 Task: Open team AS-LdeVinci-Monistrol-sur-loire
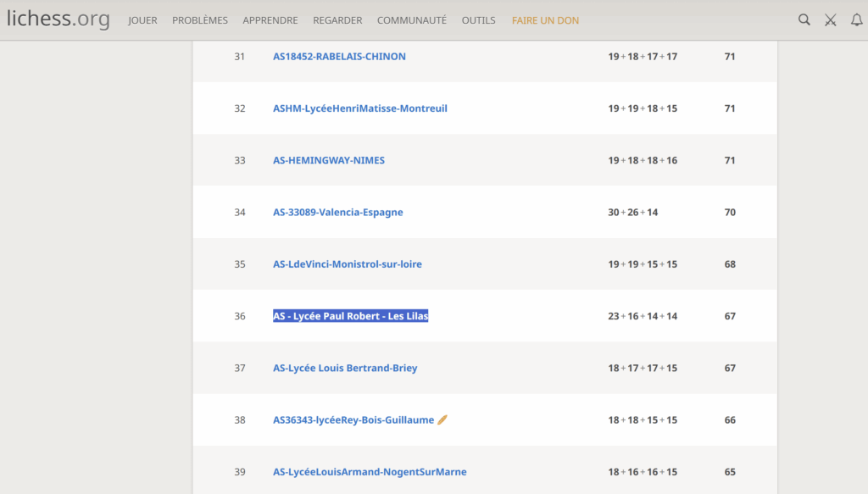[x=347, y=264]
